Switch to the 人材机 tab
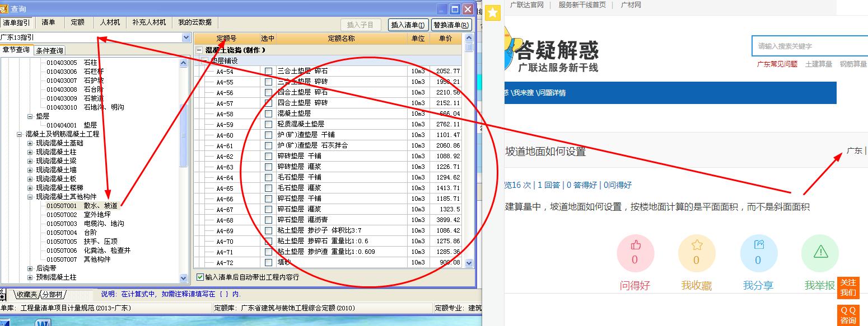Image resolution: width=868 pixels, height=326 pixels. point(110,22)
